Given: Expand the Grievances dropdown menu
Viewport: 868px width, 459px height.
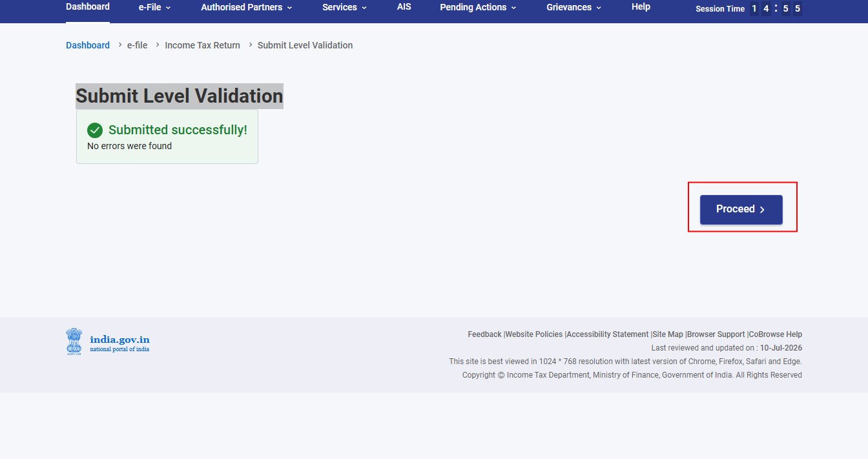Looking at the screenshot, I should coord(573,8).
